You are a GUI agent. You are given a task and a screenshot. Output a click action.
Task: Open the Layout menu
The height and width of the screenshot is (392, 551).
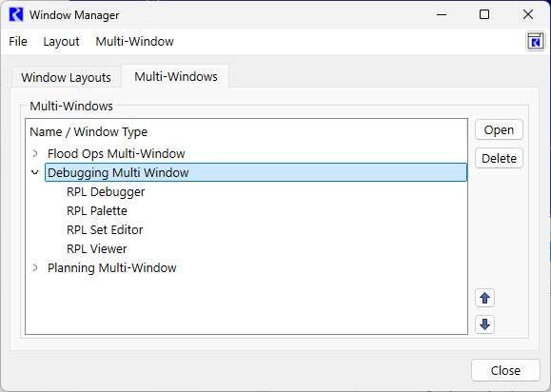(61, 42)
